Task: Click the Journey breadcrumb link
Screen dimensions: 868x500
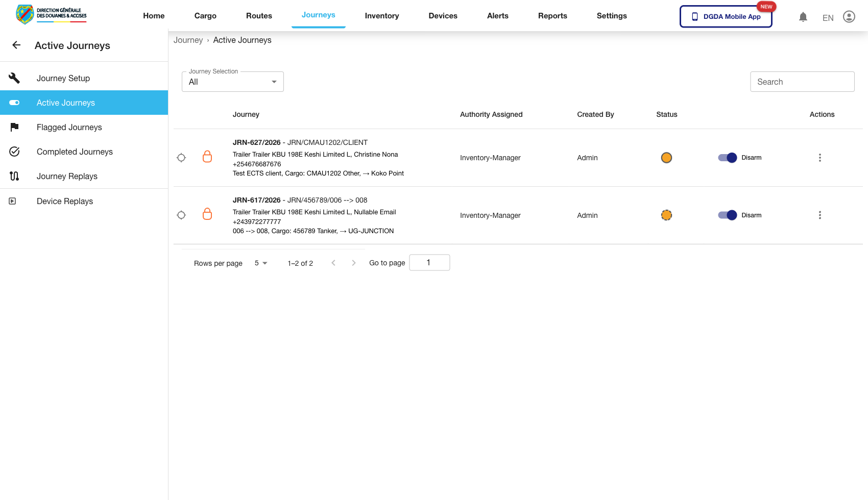Action: coord(188,40)
